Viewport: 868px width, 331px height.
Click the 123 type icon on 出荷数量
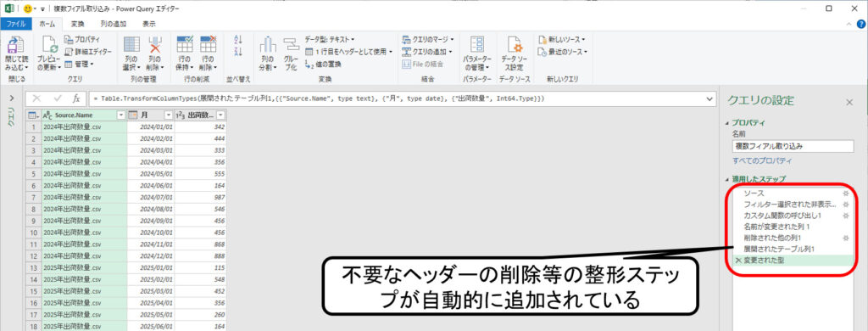pyautogui.click(x=180, y=115)
